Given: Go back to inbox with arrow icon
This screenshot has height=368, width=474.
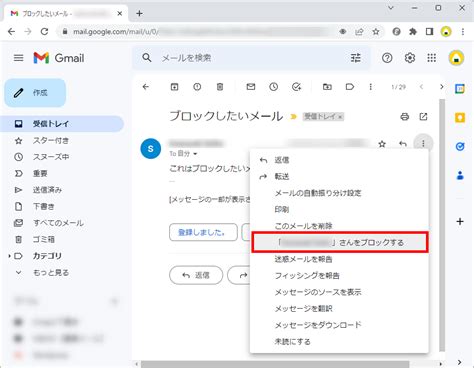Looking at the screenshot, I should point(146,87).
